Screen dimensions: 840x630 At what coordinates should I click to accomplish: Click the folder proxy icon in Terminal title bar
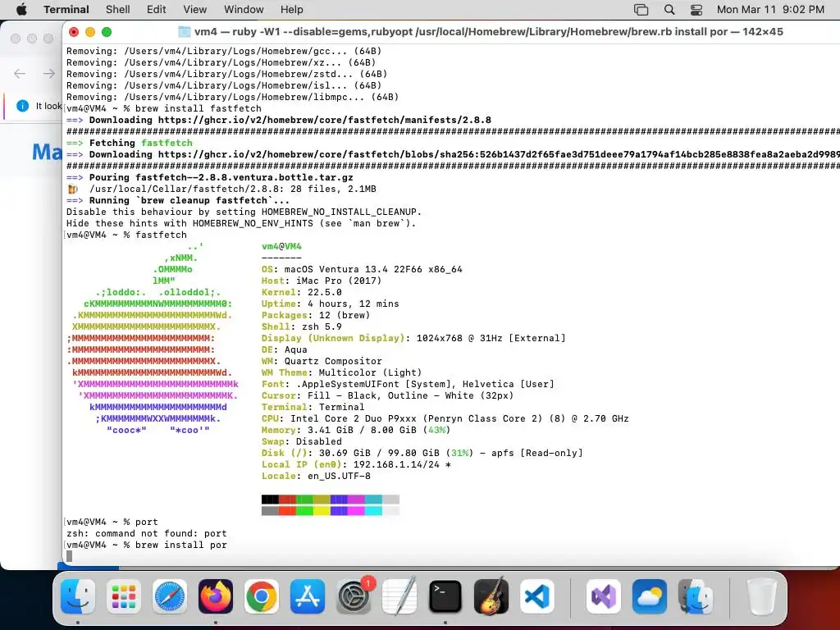tap(185, 32)
